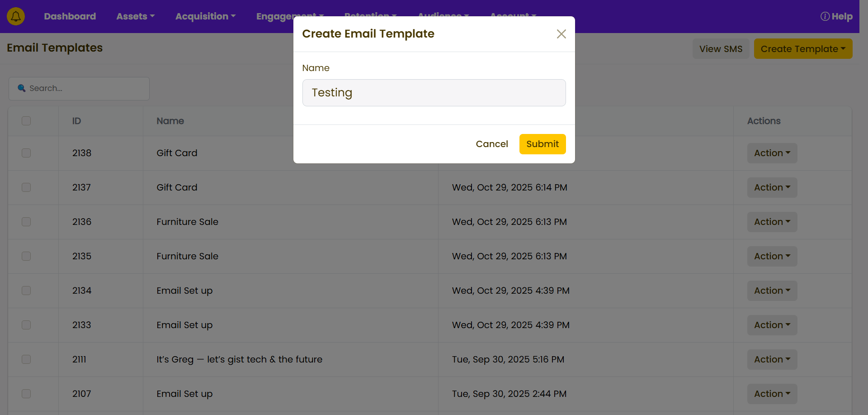Toggle the select-all checkbox in header

click(x=26, y=121)
